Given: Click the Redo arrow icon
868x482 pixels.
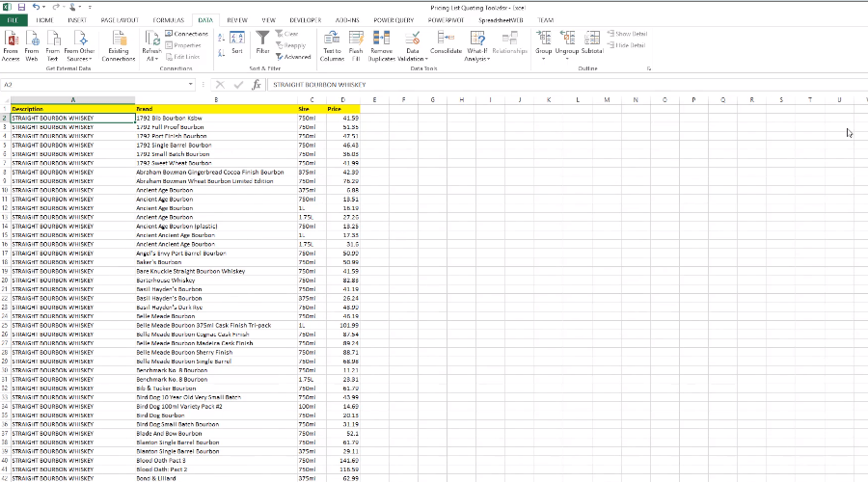Looking at the screenshot, I should [x=56, y=7].
